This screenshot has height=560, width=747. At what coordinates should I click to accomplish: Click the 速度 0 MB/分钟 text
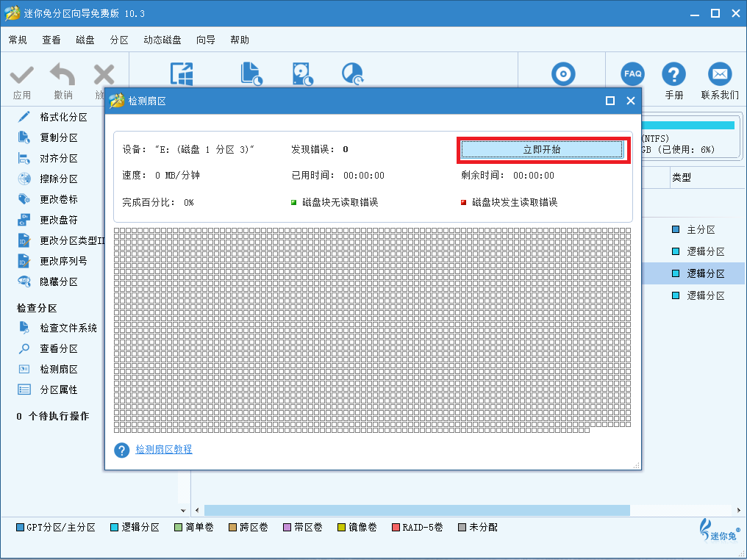161,175
